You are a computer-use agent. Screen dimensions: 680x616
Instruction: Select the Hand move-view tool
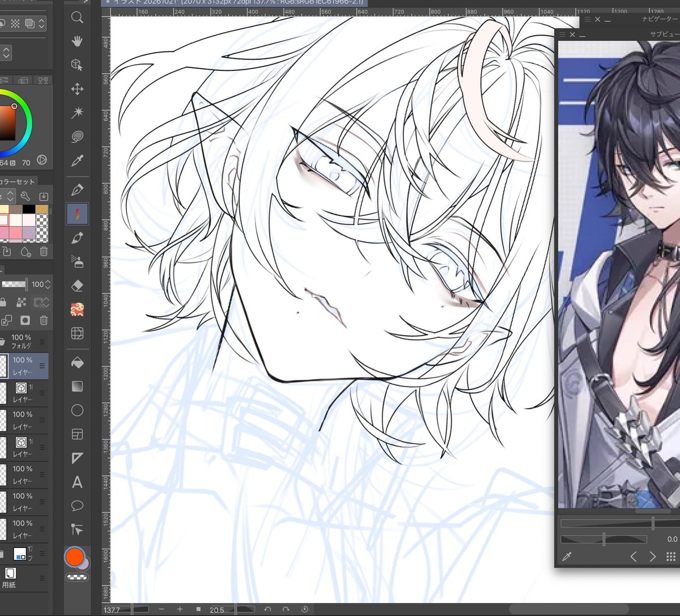click(77, 41)
